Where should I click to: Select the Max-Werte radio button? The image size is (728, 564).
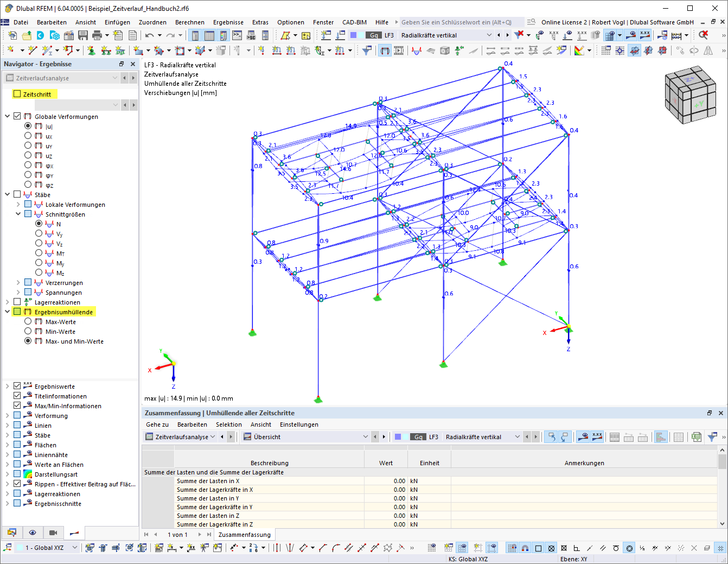click(x=28, y=321)
